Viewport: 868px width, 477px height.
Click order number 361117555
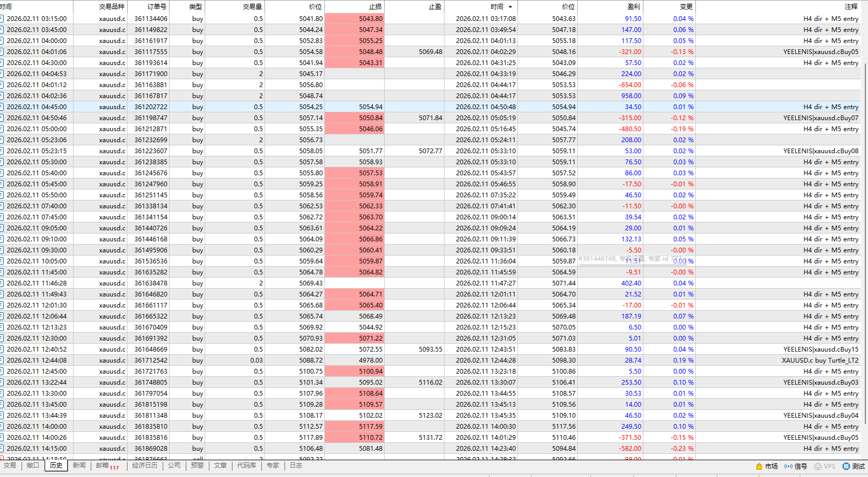point(151,51)
